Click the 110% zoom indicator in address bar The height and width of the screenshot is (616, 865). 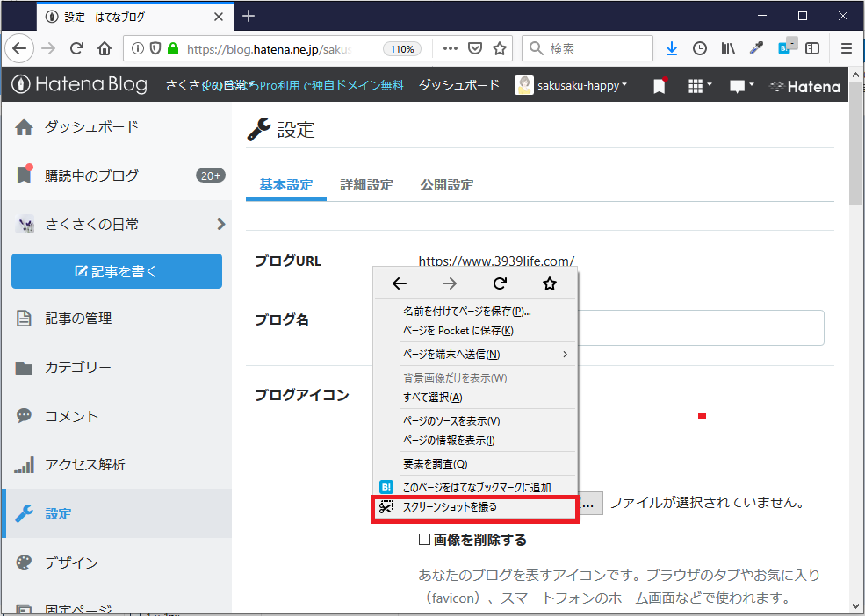[x=402, y=49]
